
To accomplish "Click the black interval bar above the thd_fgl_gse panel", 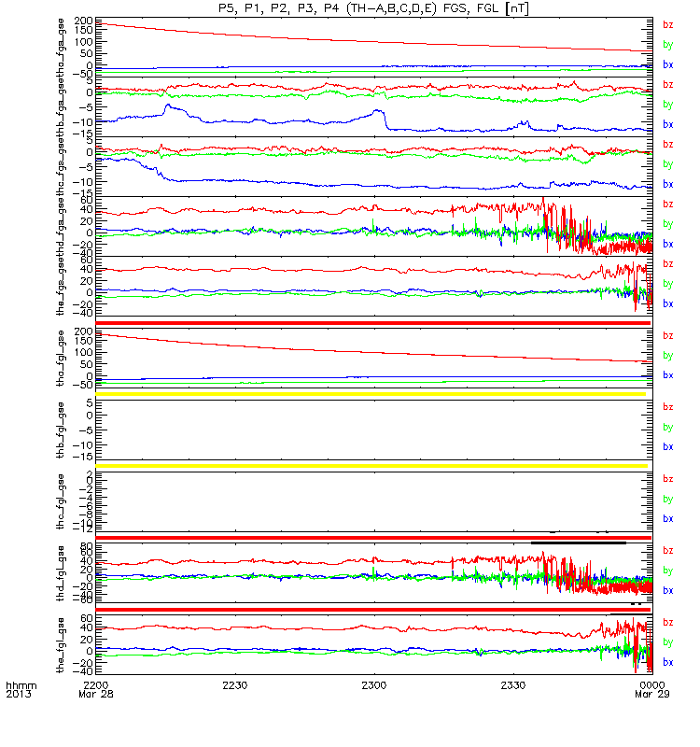I will pos(578,543).
